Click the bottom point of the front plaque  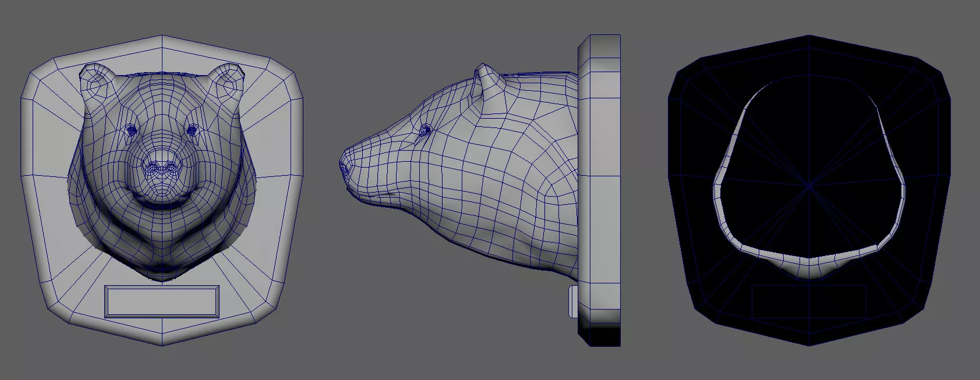[162, 345]
